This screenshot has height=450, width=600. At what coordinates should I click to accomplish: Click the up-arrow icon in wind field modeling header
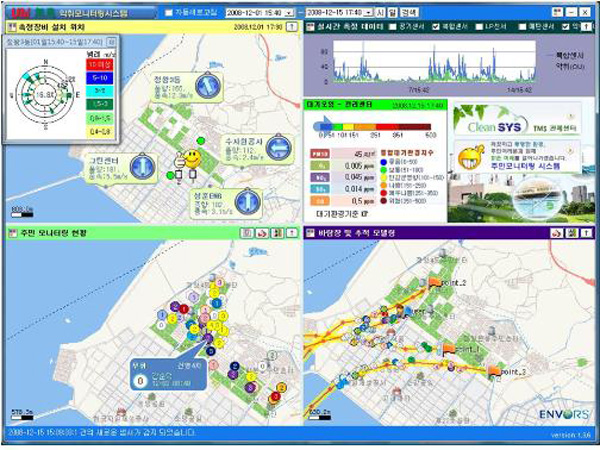pyautogui.click(x=586, y=233)
